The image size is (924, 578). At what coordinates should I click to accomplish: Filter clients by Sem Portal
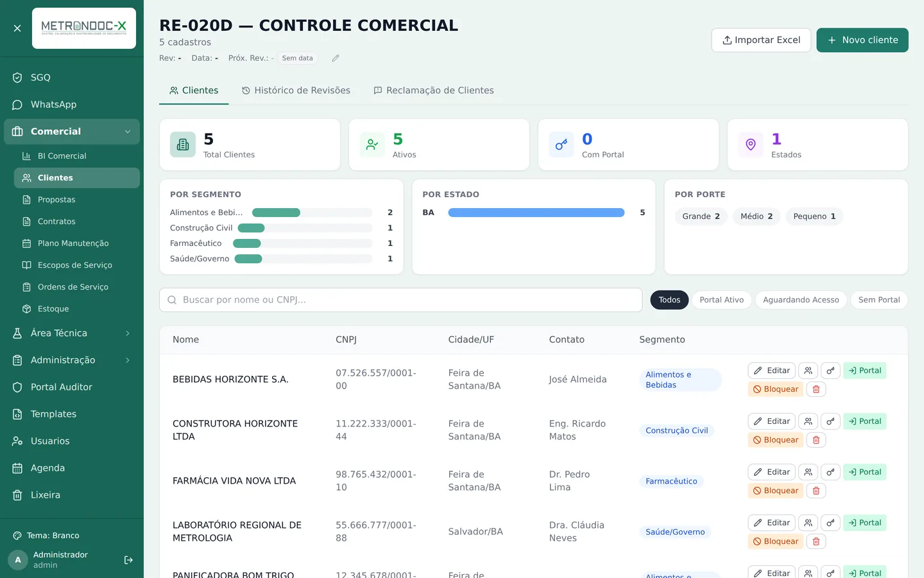click(879, 300)
